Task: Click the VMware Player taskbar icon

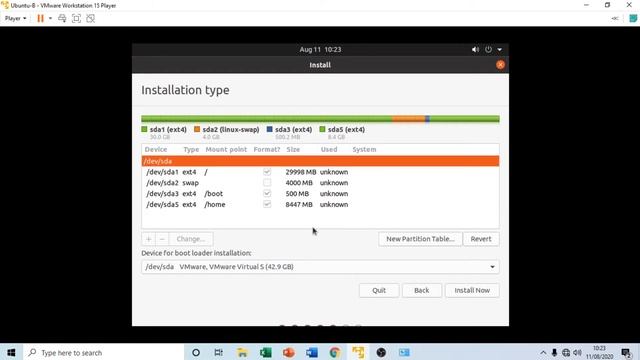Action: [358, 353]
